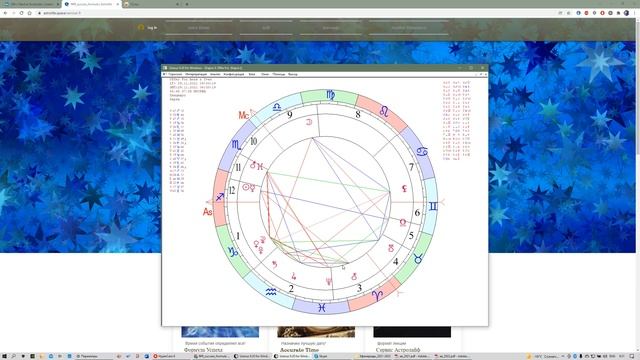Click the Virgo sign in the zodiac ring
The image size is (640, 360).
331,96
